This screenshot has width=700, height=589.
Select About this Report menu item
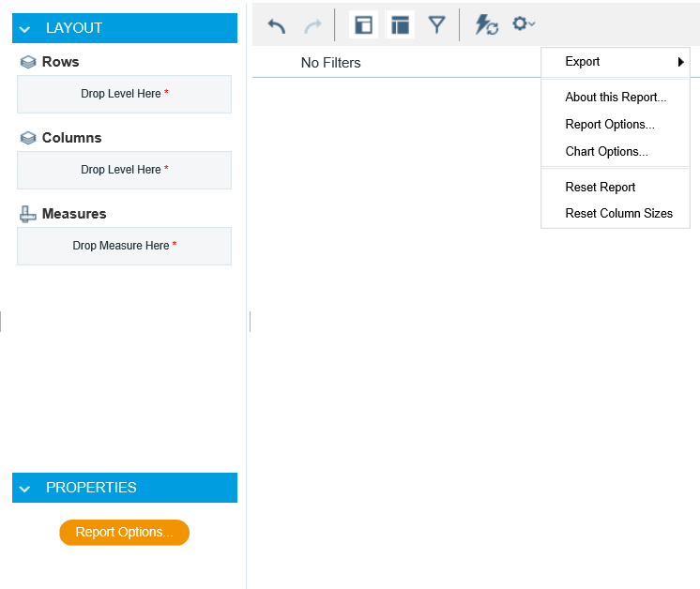(x=616, y=98)
